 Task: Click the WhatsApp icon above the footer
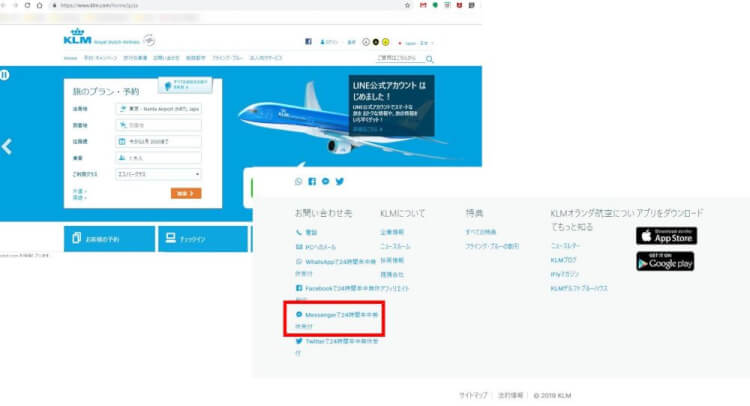(x=298, y=181)
